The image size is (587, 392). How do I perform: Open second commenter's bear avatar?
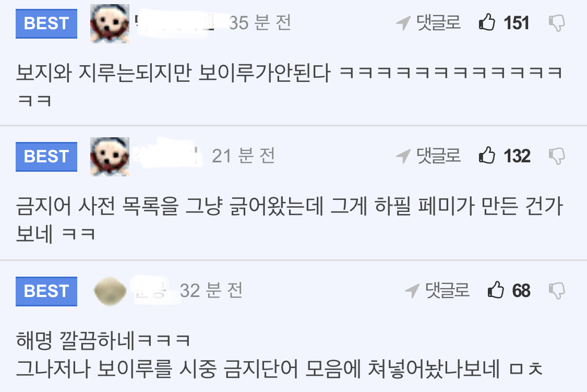coord(110,157)
